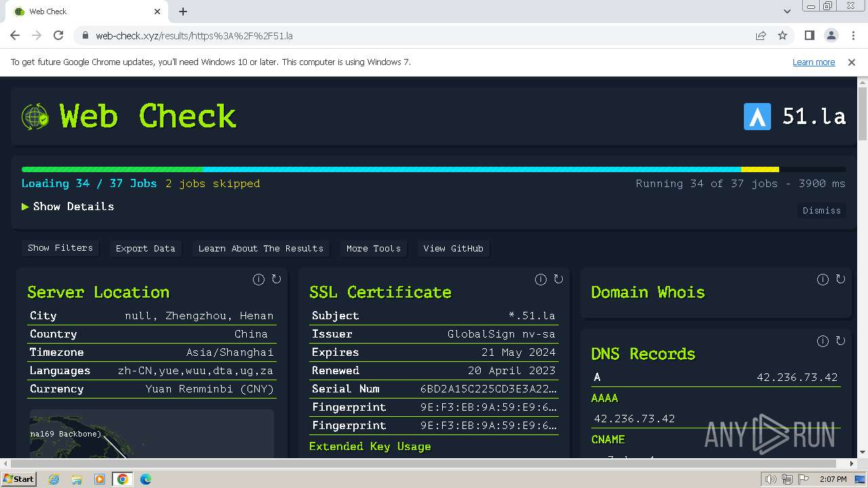Click the Web Check globe logo icon

pyautogui.click(x=35, y=117)
